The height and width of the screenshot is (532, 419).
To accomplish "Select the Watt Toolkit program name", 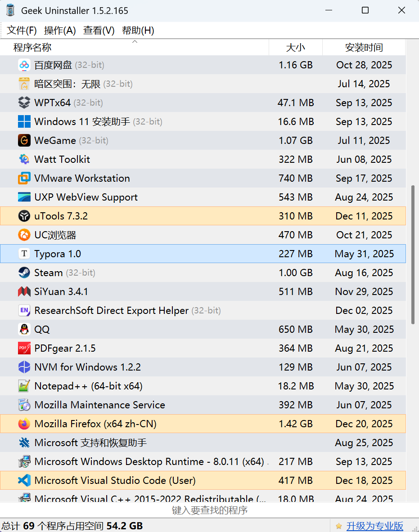I will point(62,159).
